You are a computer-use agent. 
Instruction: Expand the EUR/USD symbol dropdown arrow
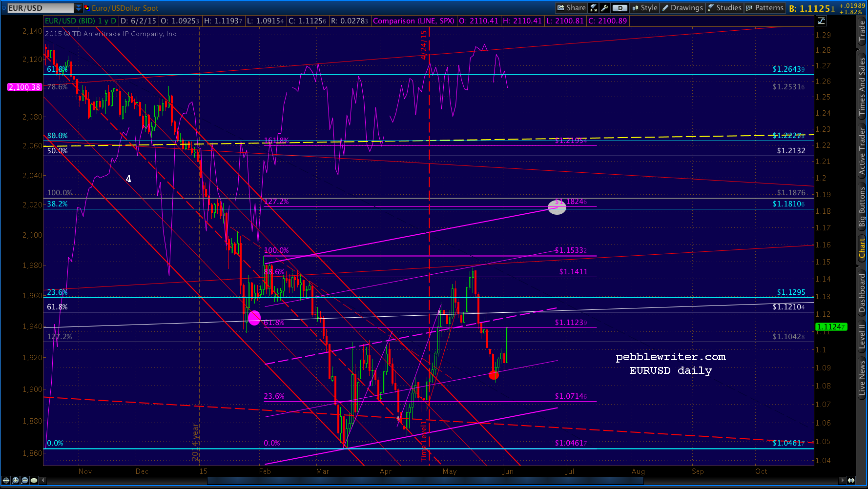(x=78, y=8)
